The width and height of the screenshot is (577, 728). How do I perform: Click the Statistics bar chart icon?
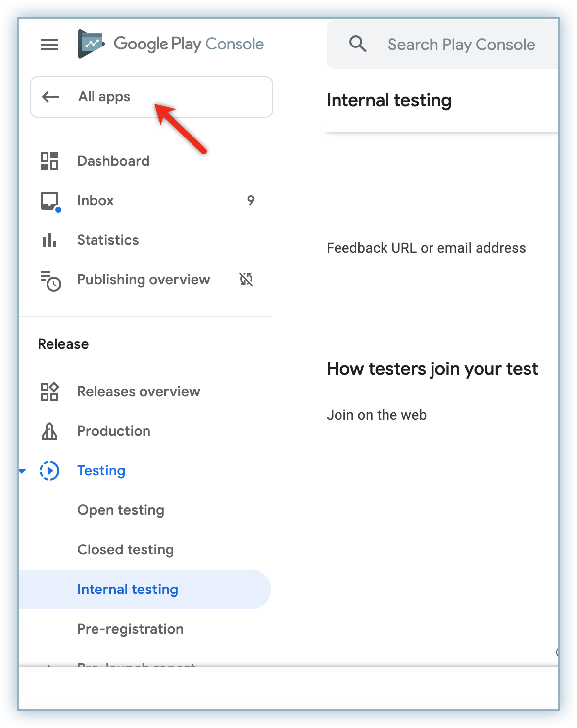point(49,240)
